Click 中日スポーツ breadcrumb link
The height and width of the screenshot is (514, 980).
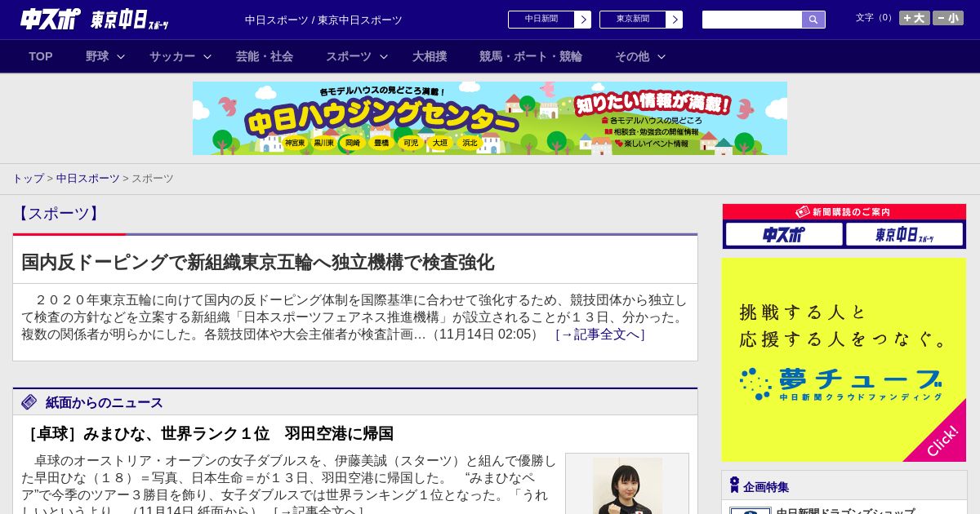click(87, 178)
